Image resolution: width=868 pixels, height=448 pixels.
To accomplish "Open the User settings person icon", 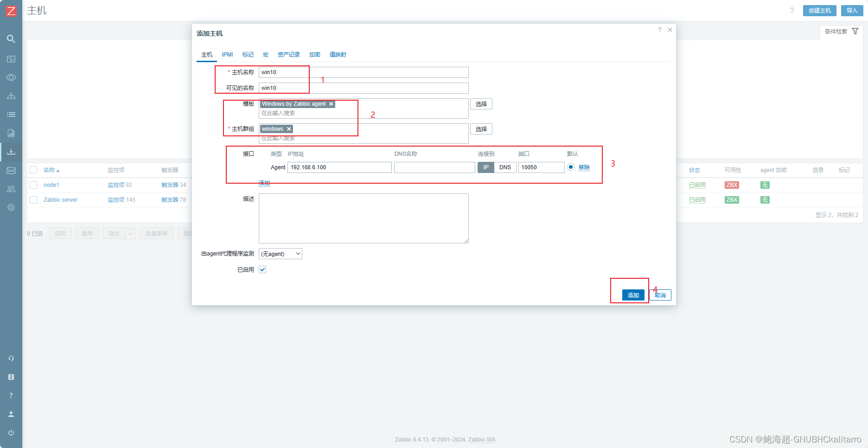I will (x=11, y=414).
